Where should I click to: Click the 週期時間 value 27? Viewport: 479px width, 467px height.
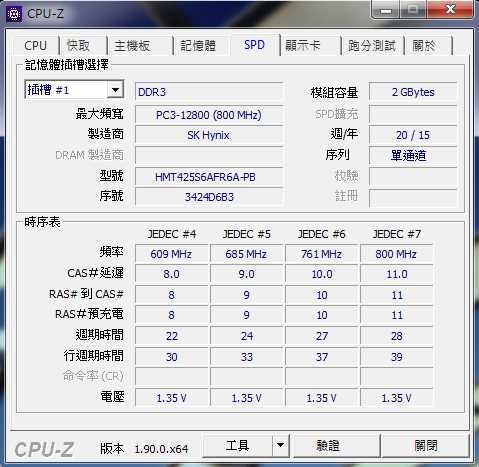tap(322, 336)
